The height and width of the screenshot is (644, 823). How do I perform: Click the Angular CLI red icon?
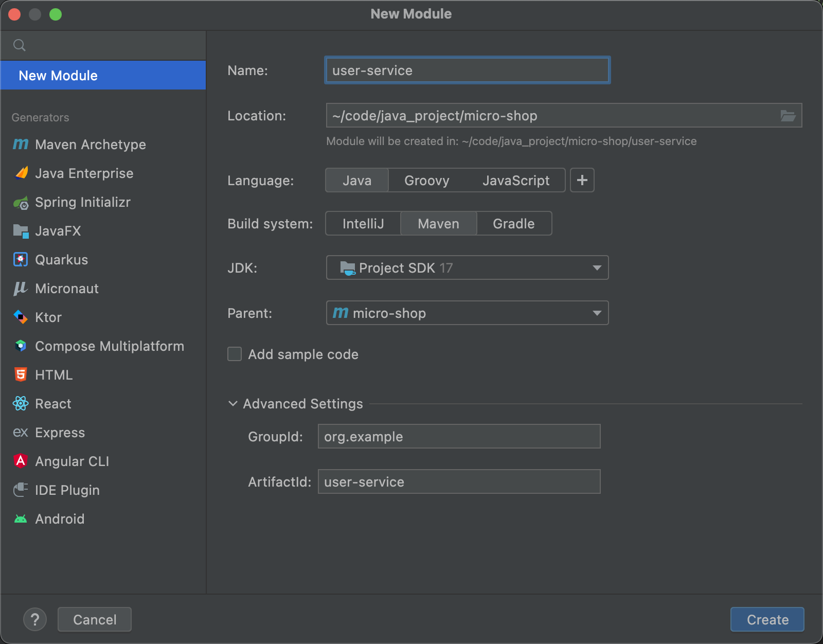pos(21,461)
